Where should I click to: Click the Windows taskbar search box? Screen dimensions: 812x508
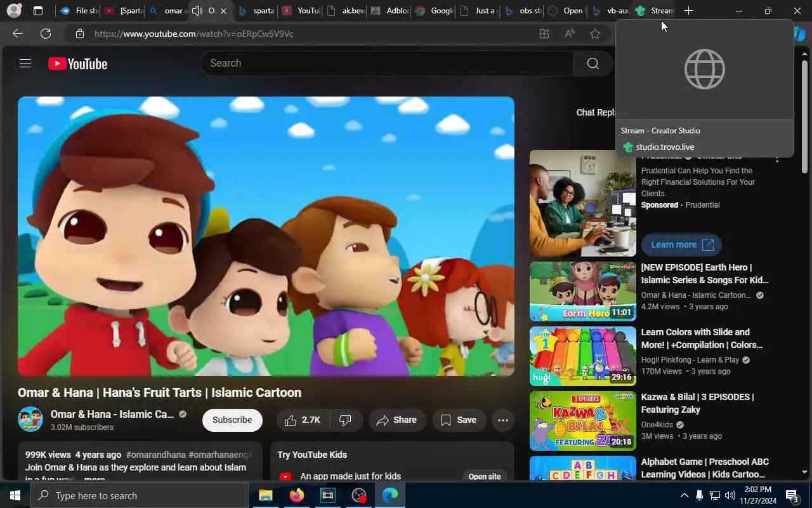click(140, 495)
